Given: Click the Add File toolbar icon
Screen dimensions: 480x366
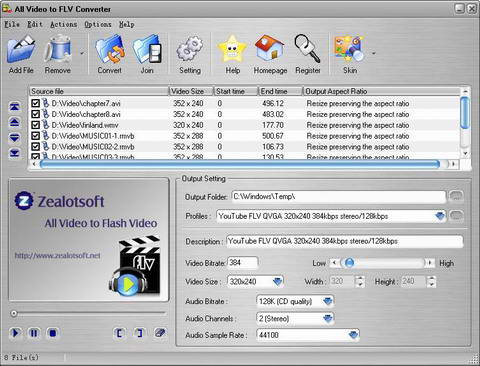Looking at the screenshot, I should pyautogui.click(x=21, y=50).
